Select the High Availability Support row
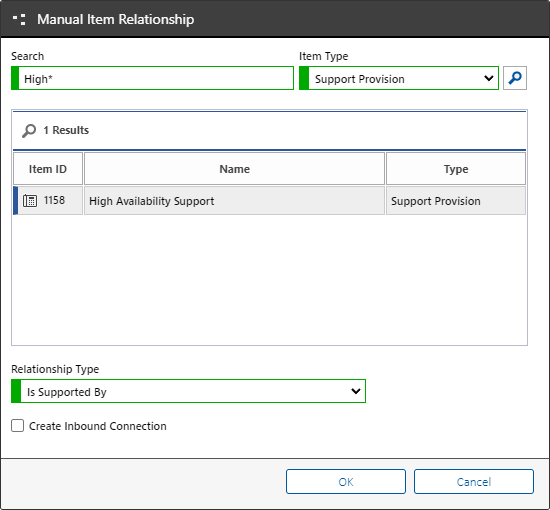550x510 pixels. point(269,201)
